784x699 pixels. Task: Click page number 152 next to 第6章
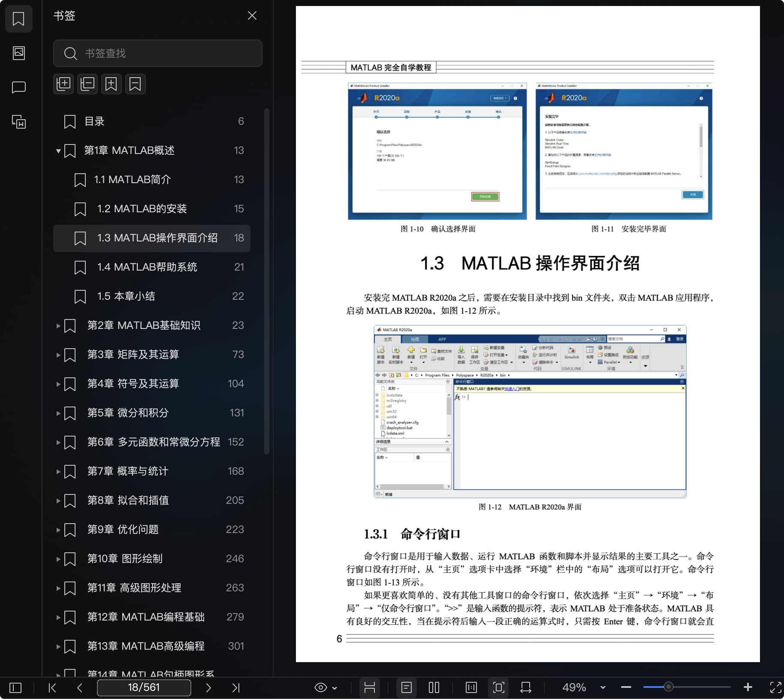point(236,442)
